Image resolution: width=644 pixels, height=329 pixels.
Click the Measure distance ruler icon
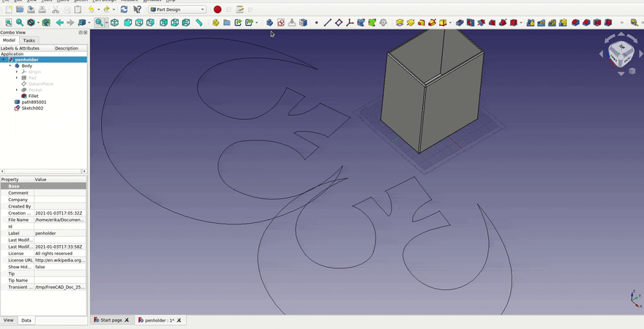[199, 23]
